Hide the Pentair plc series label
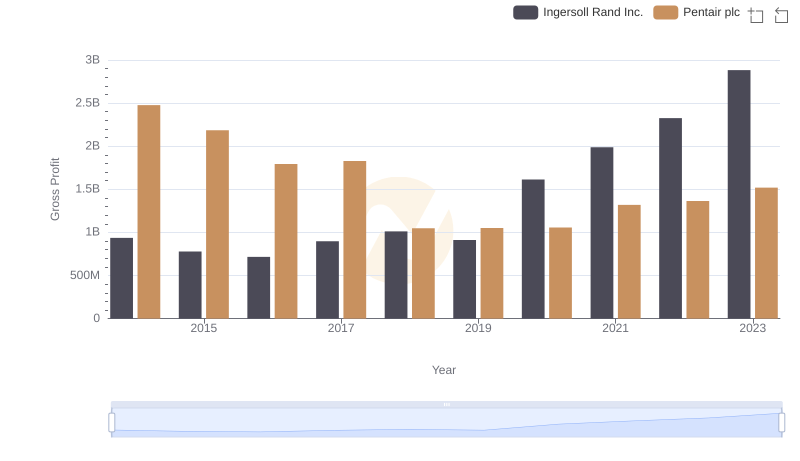The image size is (800, 461). point(711,12)
